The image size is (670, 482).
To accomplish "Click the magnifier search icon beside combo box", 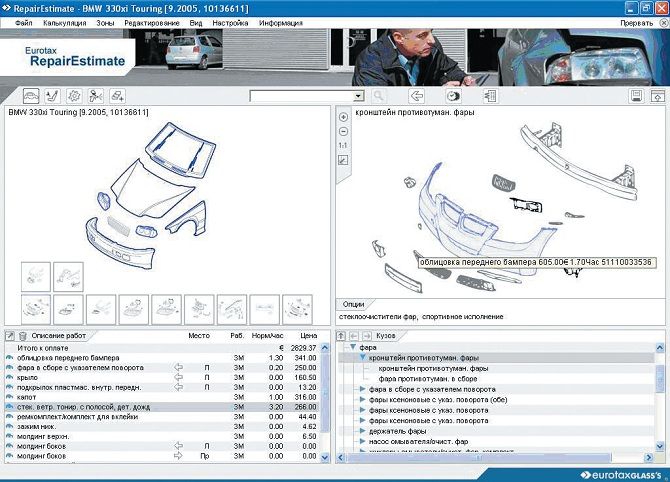I will point(378,96).
